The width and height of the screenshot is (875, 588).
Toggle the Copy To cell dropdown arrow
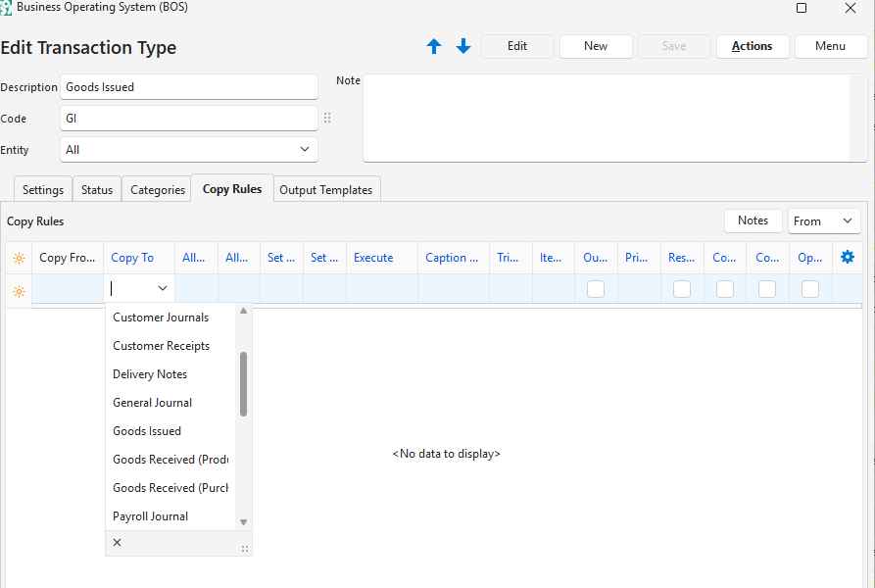163,288
